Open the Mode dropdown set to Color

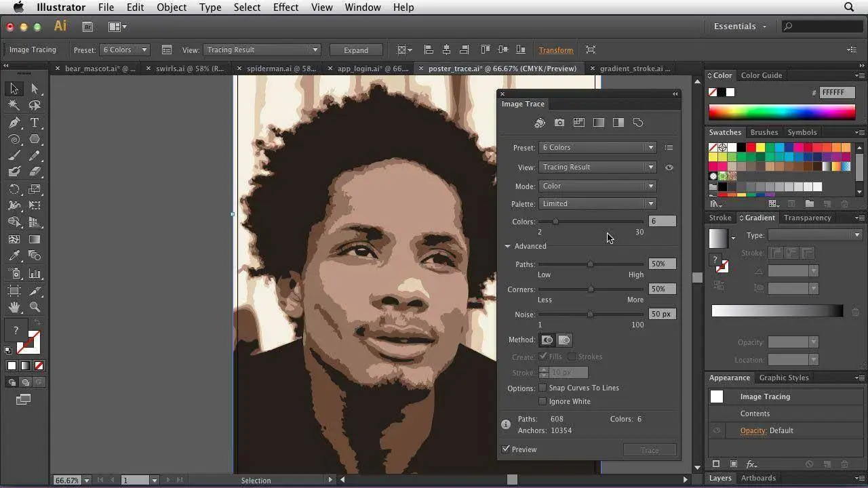[597, 186]
